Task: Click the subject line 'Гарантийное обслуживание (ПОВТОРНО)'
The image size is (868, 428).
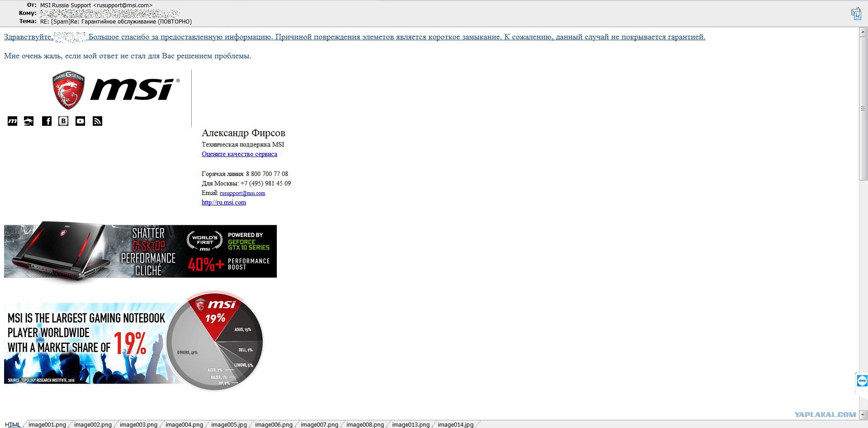Action: tap(137, 22)
